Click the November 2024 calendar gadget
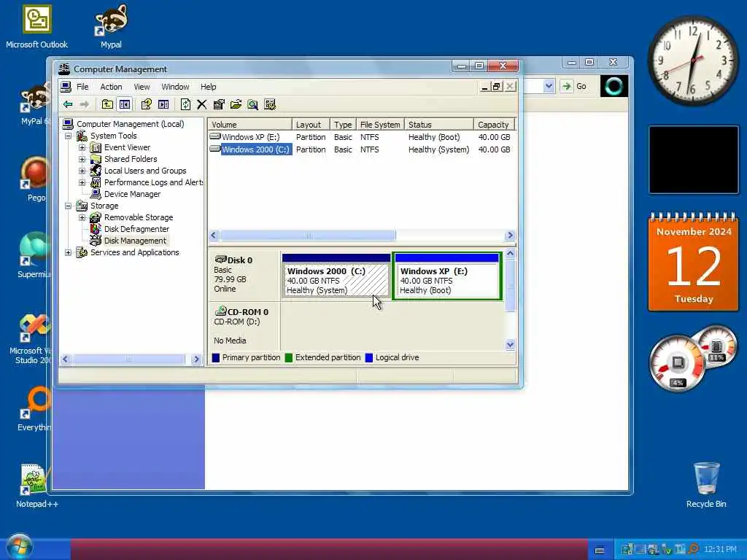The width and height of the screenshot is (747, 560). coord(693,262)
